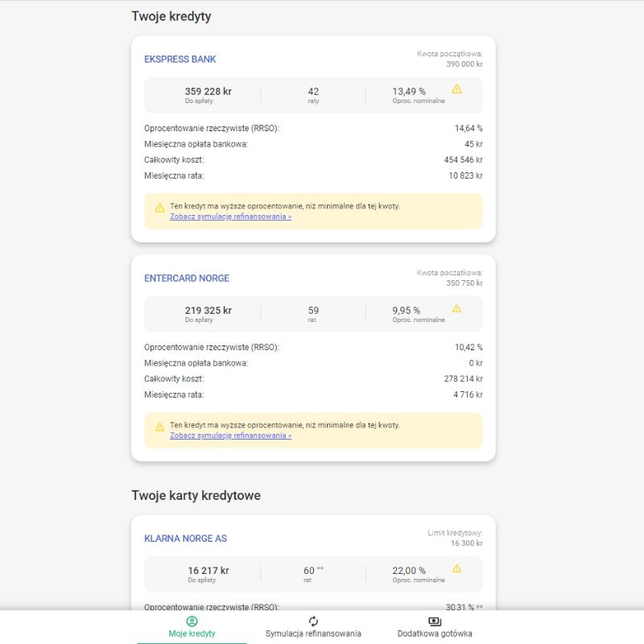The width and height of the screenshot is (644, 644).
Task: Click the Moje kredyty profile icon
Action: [192, 621]
